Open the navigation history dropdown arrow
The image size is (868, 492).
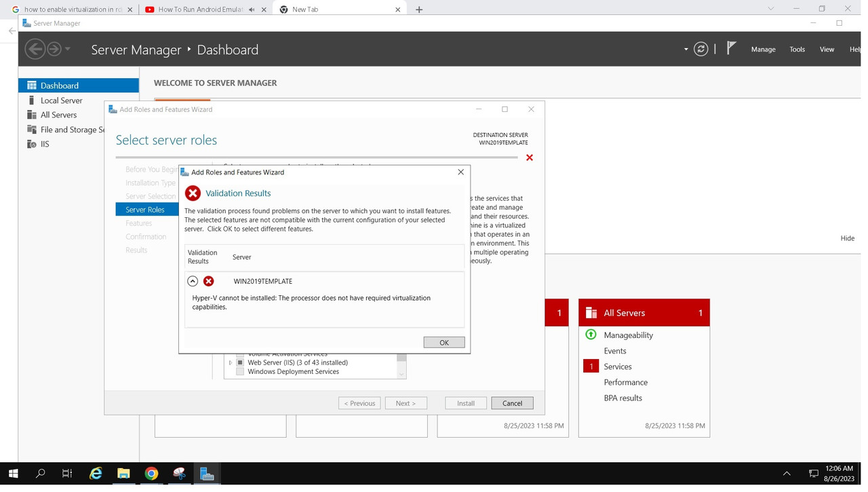pyautogui.click(x=68, y=49)
